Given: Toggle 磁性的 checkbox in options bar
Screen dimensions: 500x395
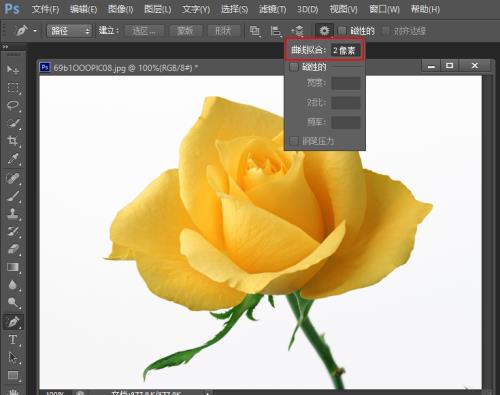Looking at the screenshot, I should coord(342,31).
